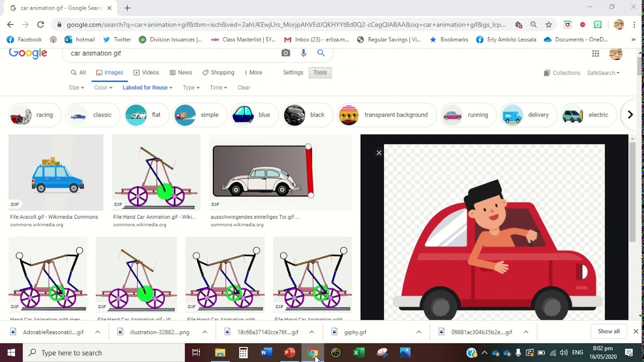Select the racing suggestion chip
This screenshot has height=362, width=644.
[35, 115]
